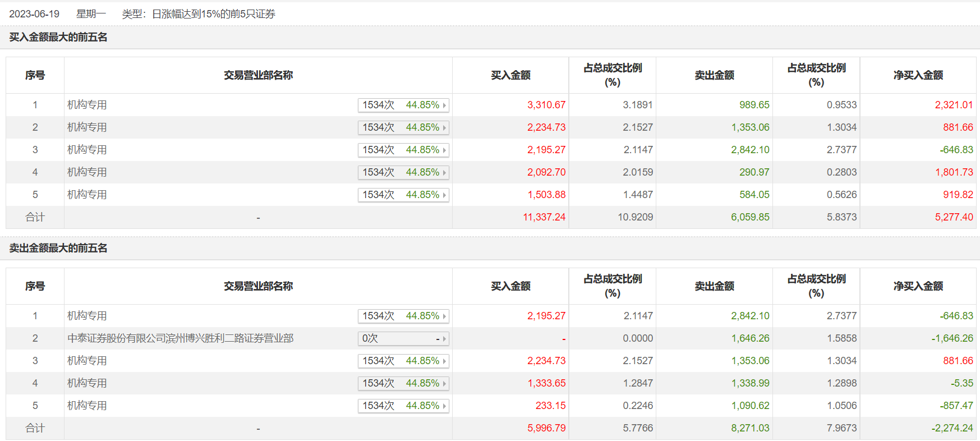Viewport: 980px width, 441px height.
Task: Click the sell amount 1,646.26 cell
Action: click(x=750, y=338)
